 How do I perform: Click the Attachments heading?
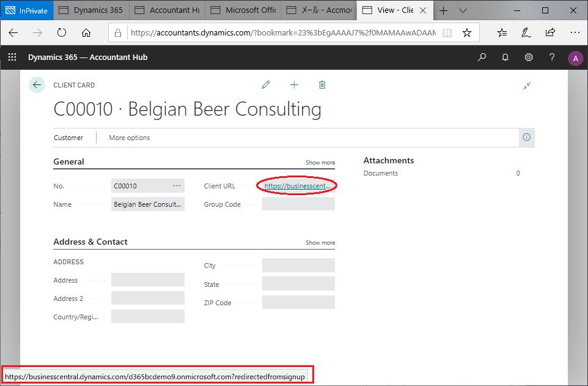389,161
